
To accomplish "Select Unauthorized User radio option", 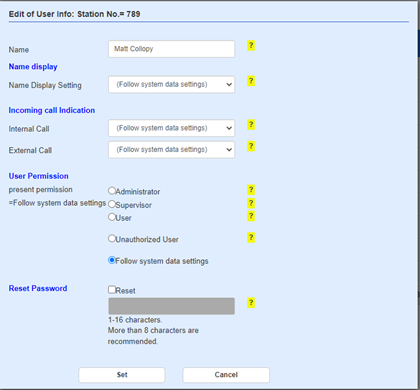I will pyautogui.click(x=112, y=239).
